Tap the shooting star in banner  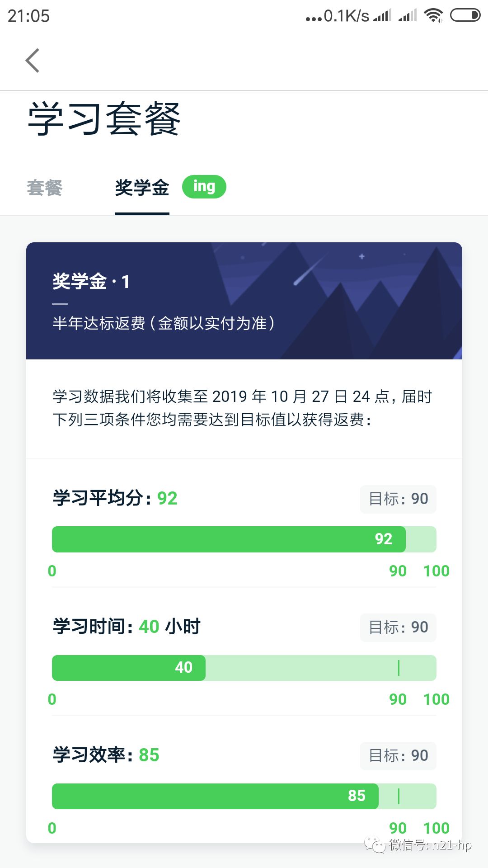(310, 269)
